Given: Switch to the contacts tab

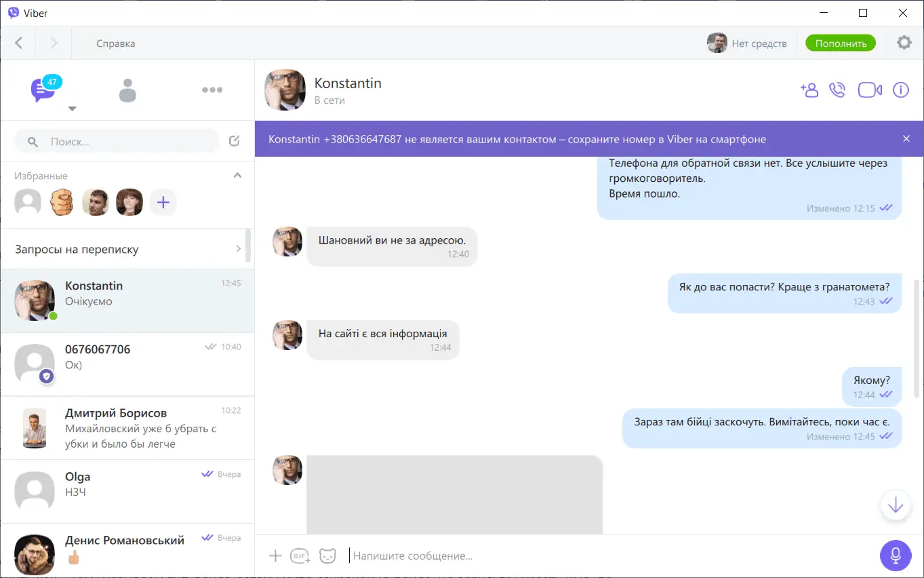Looking at the screenshot, I should 127,90.
